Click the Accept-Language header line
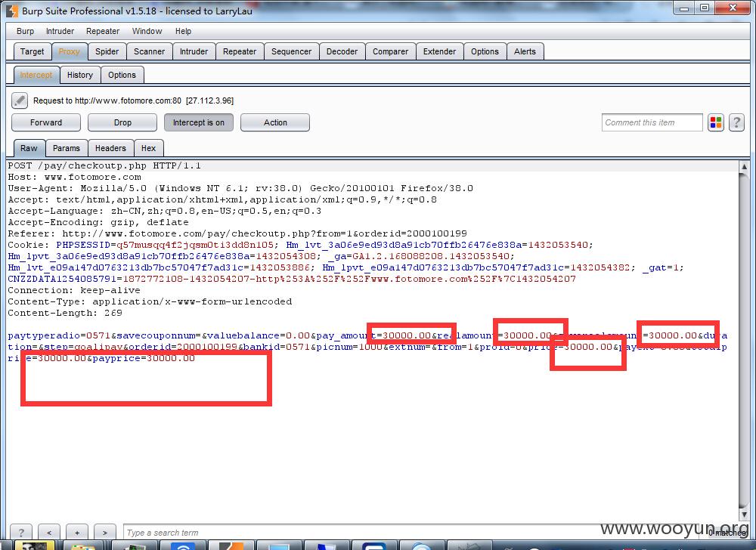The height and width of the screenshot is (550, 756). (164, 211)
